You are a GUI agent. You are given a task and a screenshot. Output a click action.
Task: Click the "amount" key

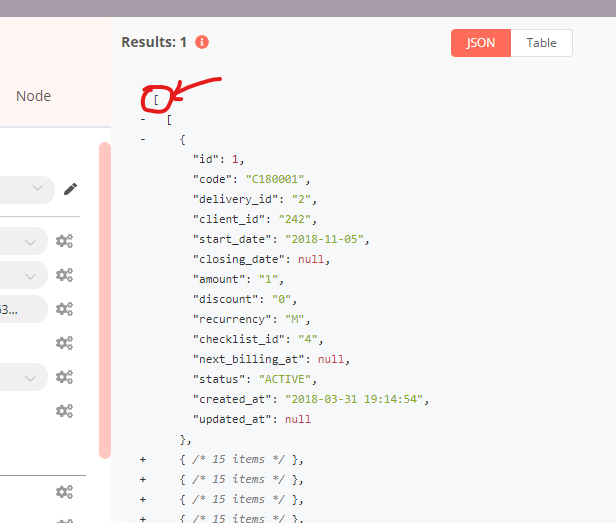click(219, 279)
